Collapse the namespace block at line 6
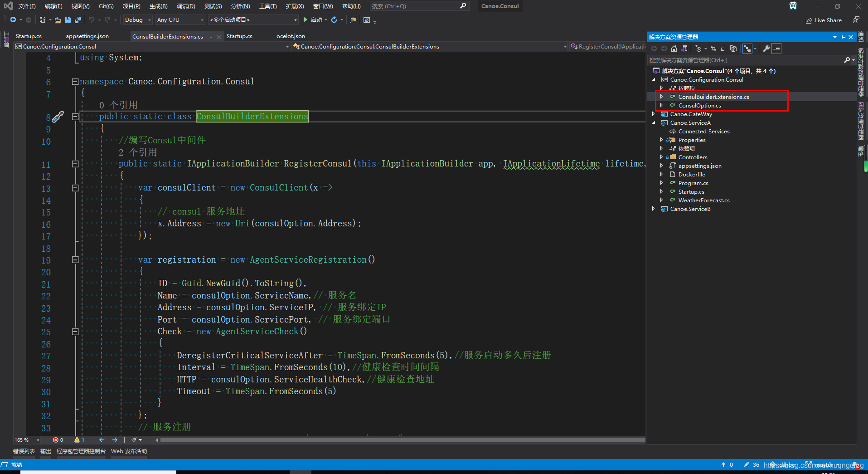 [x=75, y=82]
